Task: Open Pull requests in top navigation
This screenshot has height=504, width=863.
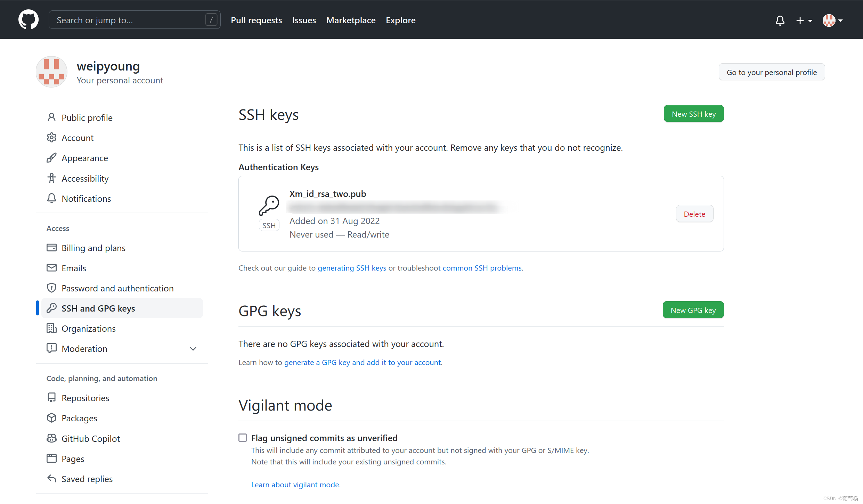Action: (x=256, y=20)
